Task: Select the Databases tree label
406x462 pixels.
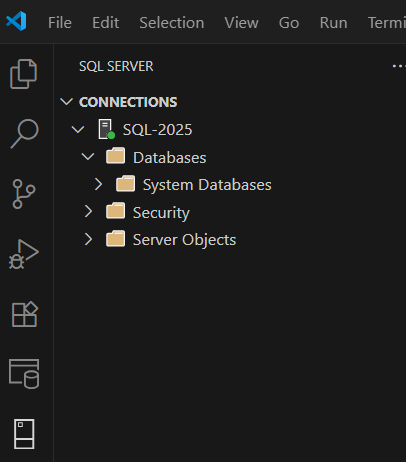Action: pos(170,157)
